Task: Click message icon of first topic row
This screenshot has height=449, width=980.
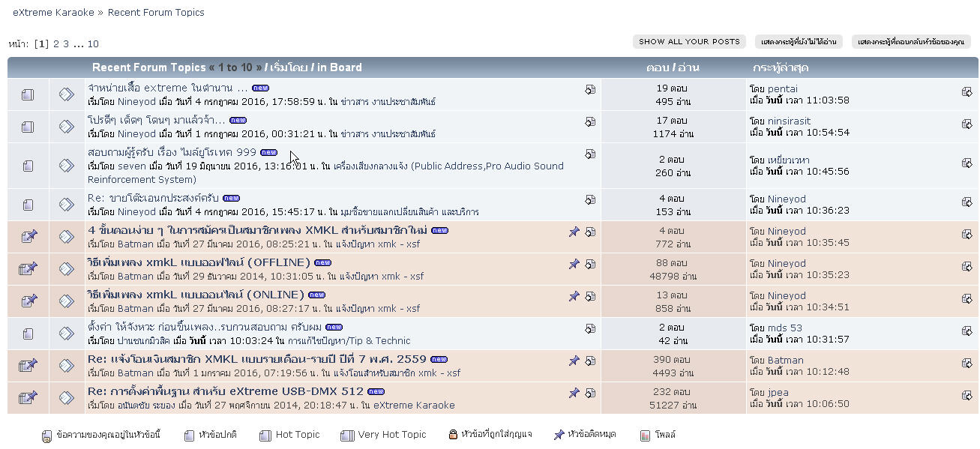Action: pos(67,94)
